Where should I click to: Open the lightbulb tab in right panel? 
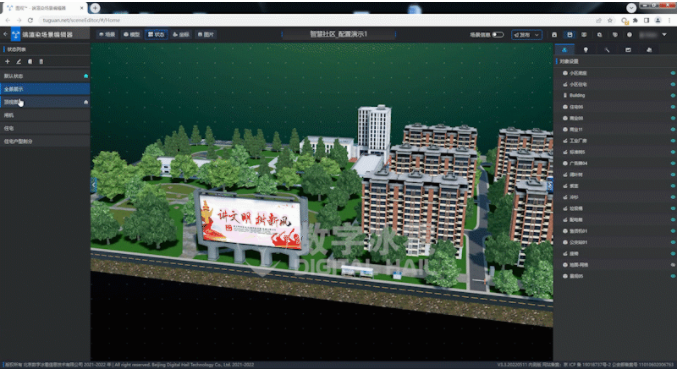[x=585, y=50]
